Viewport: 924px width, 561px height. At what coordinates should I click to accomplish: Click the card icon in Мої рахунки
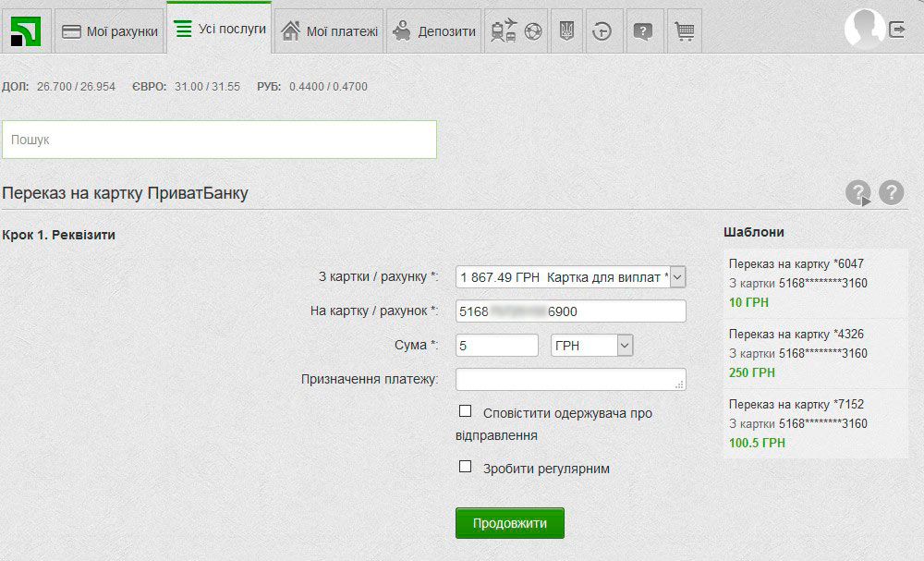pyautogui.click(x=71, y=31)
